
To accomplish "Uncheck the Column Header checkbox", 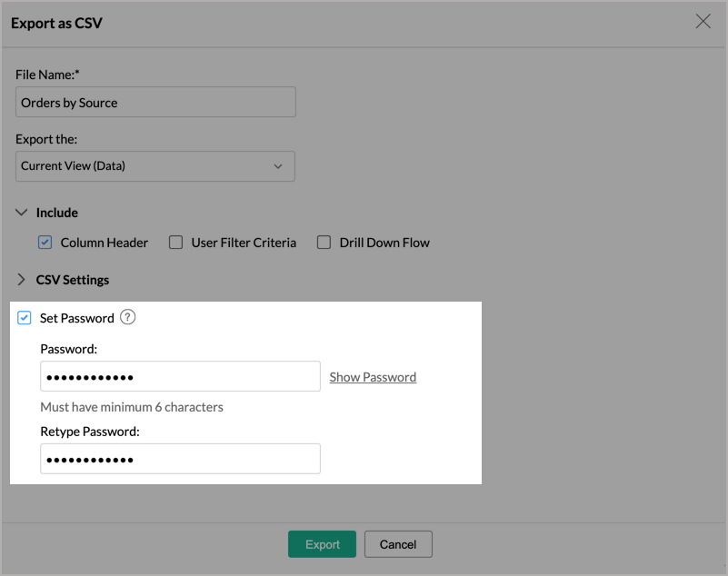I will coord(45,243).
